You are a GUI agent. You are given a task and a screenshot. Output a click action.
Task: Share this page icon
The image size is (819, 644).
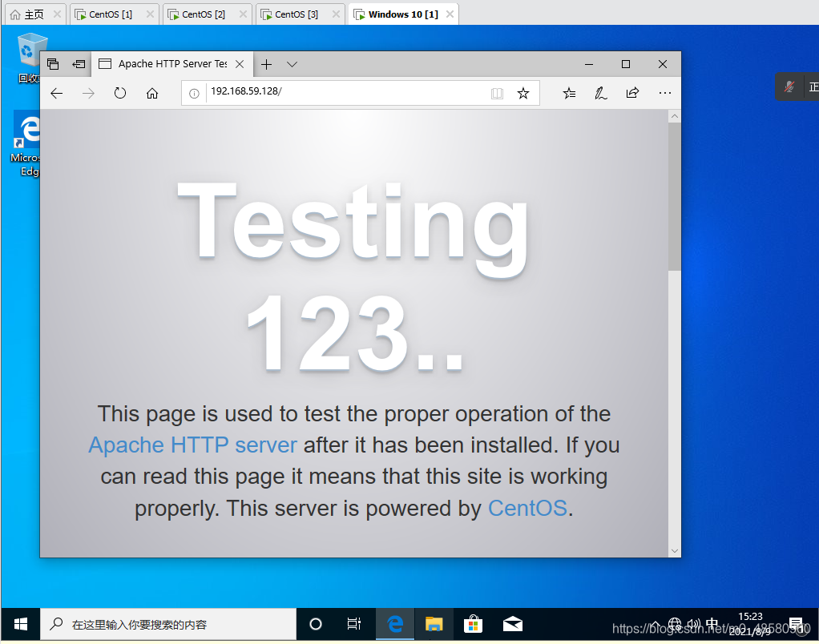(x=632, y=93)
